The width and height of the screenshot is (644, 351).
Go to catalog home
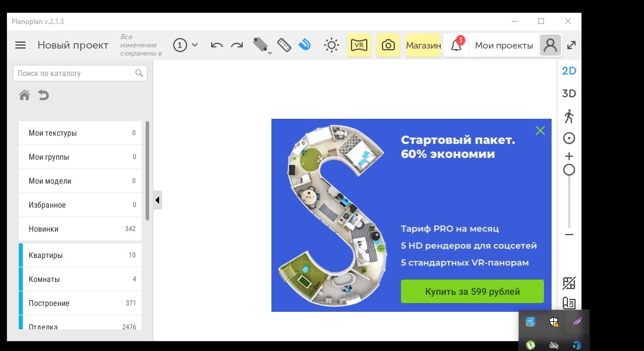(25, 95)
